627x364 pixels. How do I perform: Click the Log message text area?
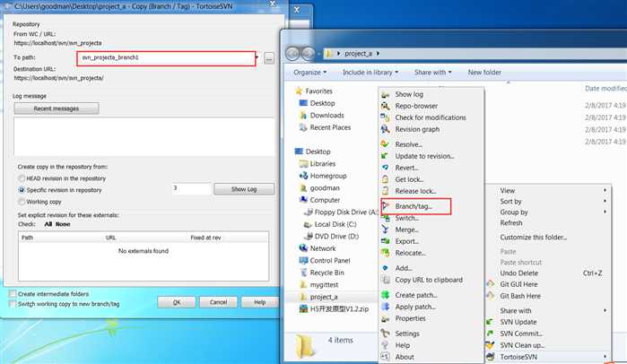(144, 136)
